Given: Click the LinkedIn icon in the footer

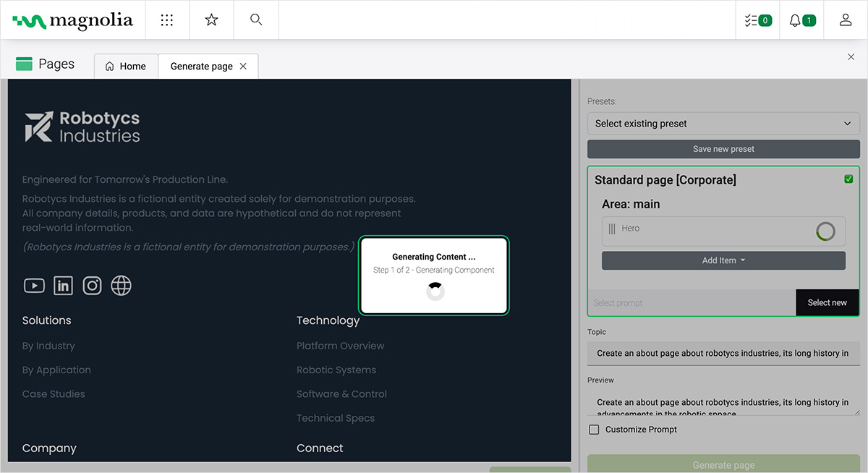Looking at the screenshot, I should pyautogui.click(x=63, y=285).
